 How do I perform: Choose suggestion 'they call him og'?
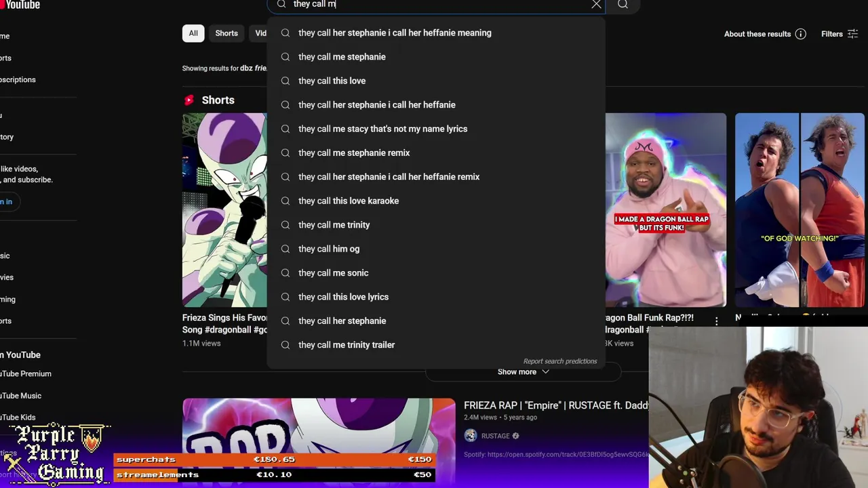pos(436,249)
